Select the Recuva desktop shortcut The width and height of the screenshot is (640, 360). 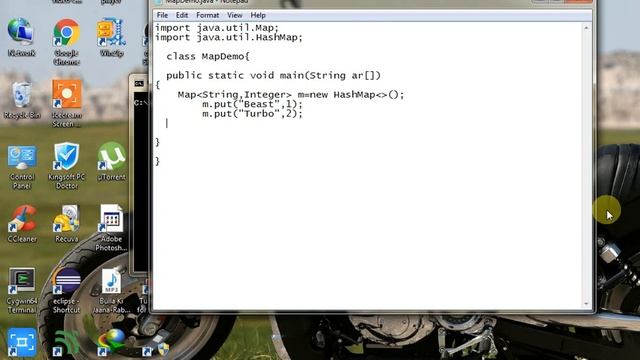67,224
